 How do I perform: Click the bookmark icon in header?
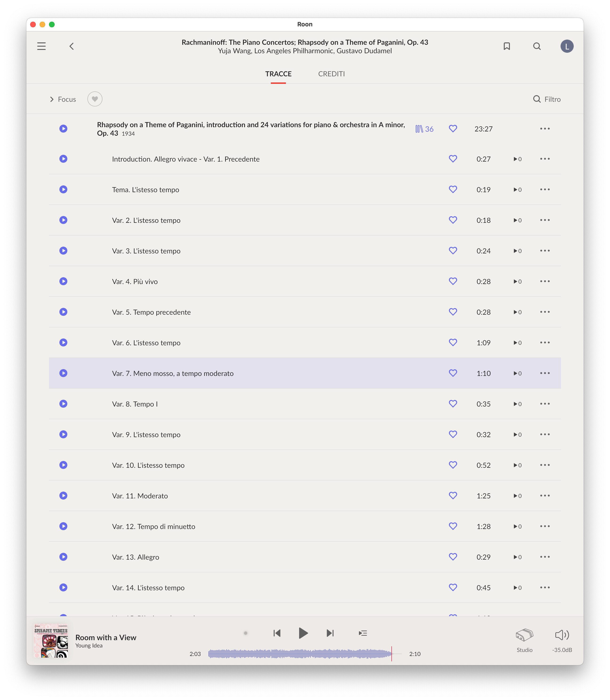(507, 46)
